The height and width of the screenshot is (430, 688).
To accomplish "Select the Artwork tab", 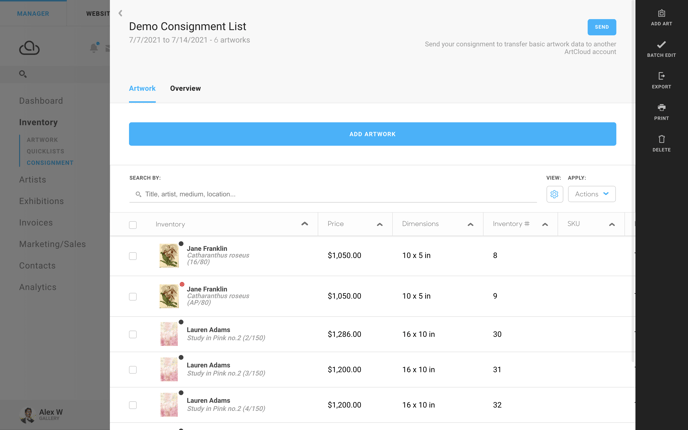I will point(142,88).
